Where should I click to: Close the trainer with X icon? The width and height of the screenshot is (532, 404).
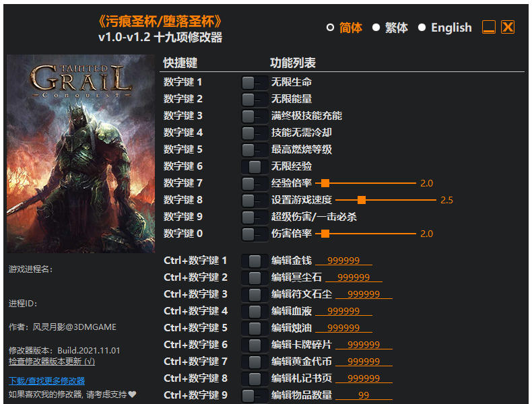[508, 27]
